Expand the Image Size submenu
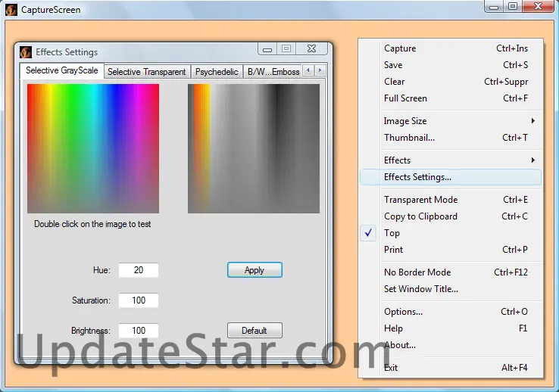 [x=451, y=121]
